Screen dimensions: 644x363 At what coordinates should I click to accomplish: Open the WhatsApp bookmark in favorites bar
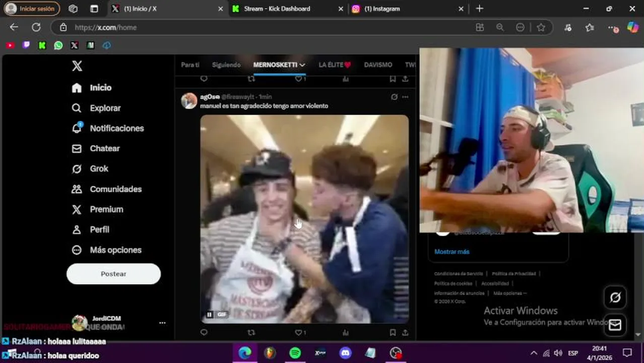pos(58,45)
